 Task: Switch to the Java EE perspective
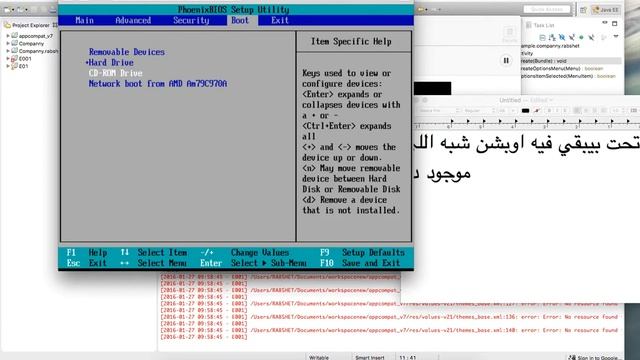606,10
